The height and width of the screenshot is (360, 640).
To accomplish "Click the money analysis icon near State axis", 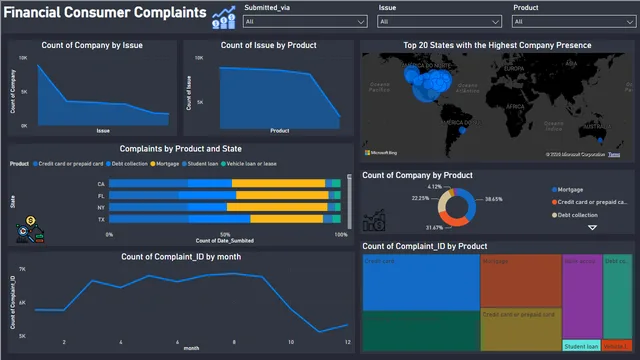I will tap(30, 230).
